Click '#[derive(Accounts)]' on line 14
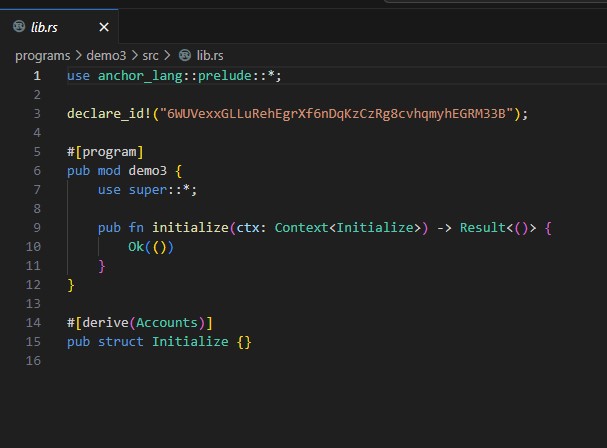This screenshot has width=607, height=448. coord(140,323)
